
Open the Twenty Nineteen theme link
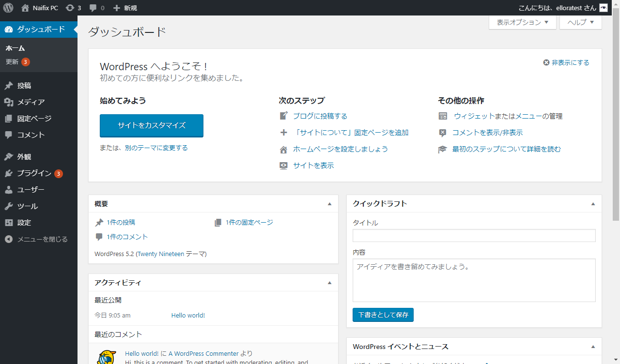pyautogui.click(x=161, y=254)
